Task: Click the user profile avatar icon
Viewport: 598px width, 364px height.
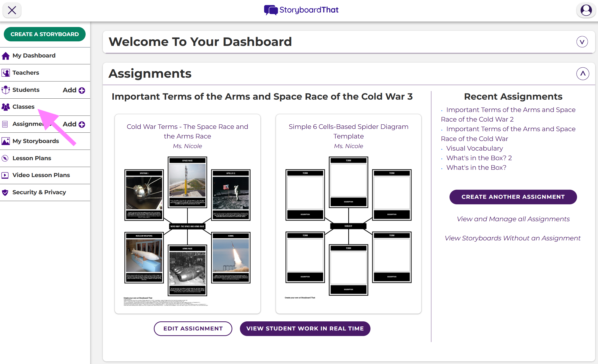Action: [586, 10]
